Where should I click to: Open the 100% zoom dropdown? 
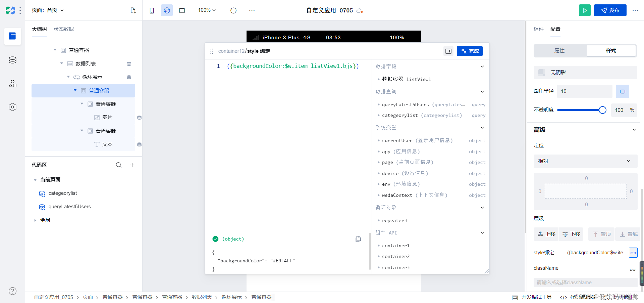click(207, 10)
